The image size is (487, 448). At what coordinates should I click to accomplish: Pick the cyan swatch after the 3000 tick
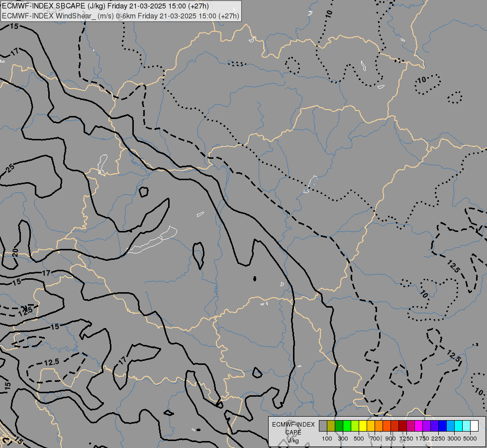pos(459,426)
